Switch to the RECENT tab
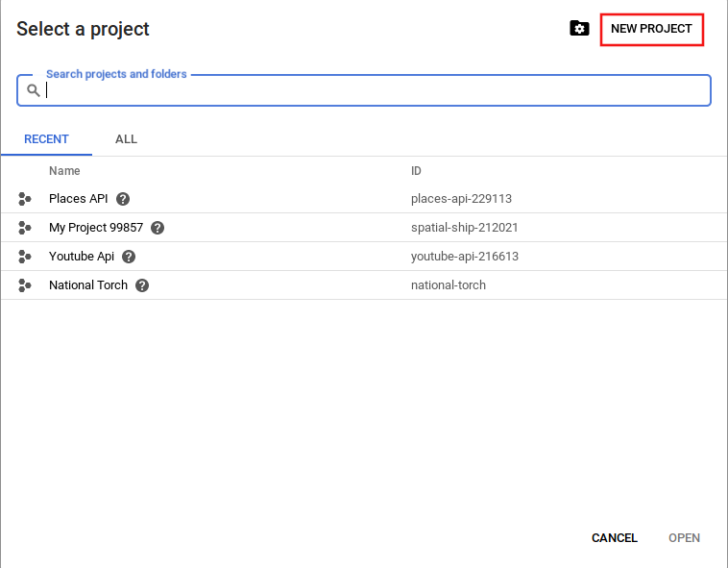Image resolution: width=728 pixels, height=568 pixels. (46, 139)
